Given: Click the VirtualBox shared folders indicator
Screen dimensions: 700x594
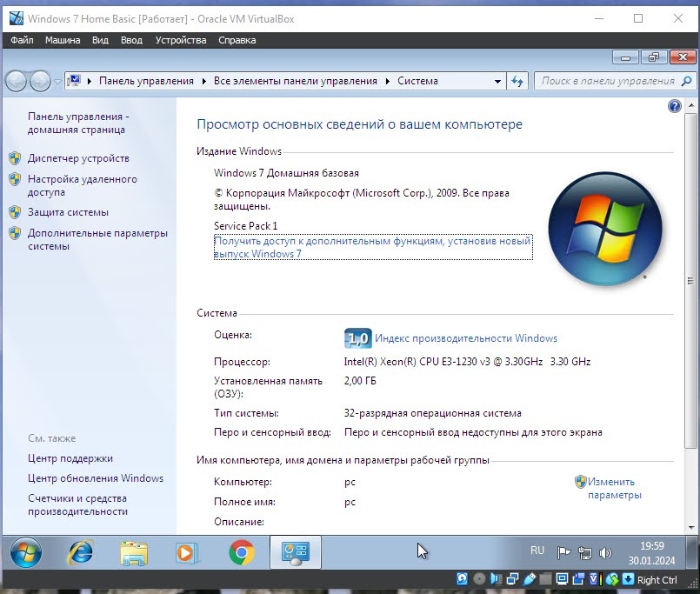Looking at the screenshot, I should pos(545,579).
